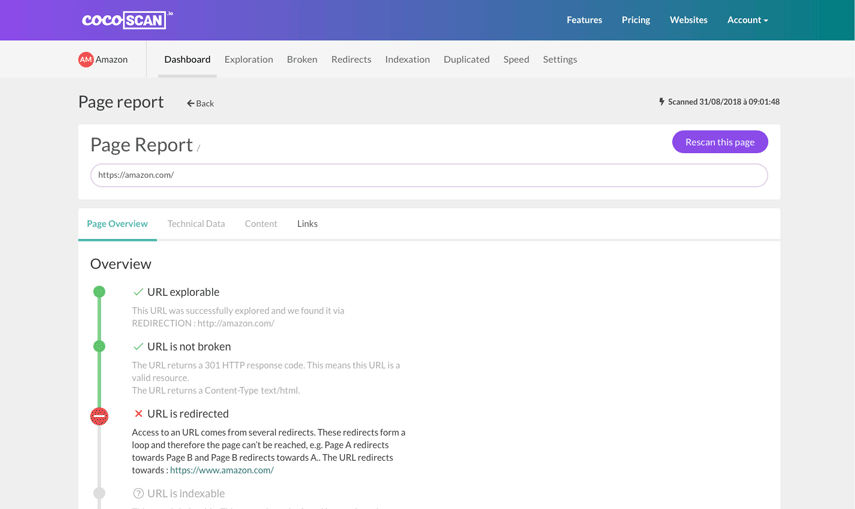
Task: Select the Dashboard tab
Action: (187, 59)
